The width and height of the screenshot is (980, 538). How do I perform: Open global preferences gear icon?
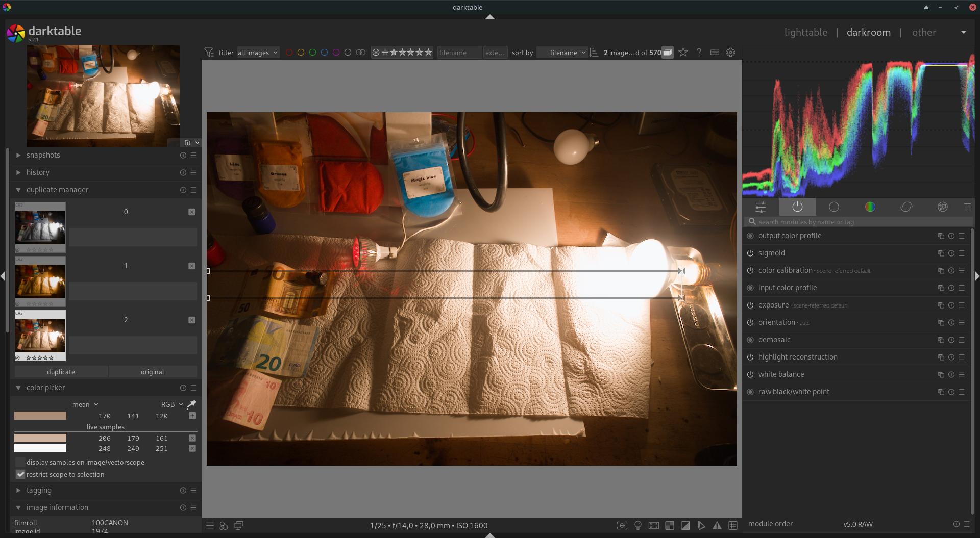point(730,53)
